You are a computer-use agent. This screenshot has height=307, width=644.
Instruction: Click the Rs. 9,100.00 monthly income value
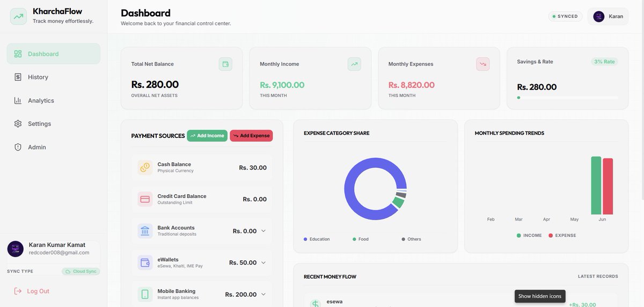pyautogui.click(x=282, y=85)
